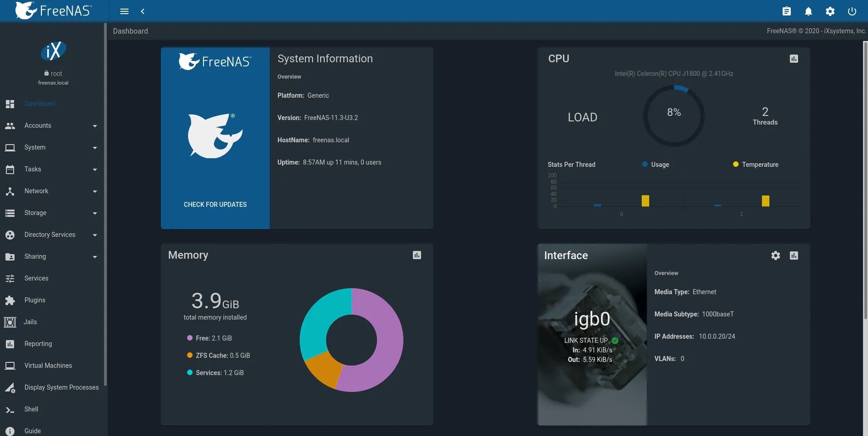Open Memory reports chart icon
Screen dimensions: 868x436
(x=417, y=255)
